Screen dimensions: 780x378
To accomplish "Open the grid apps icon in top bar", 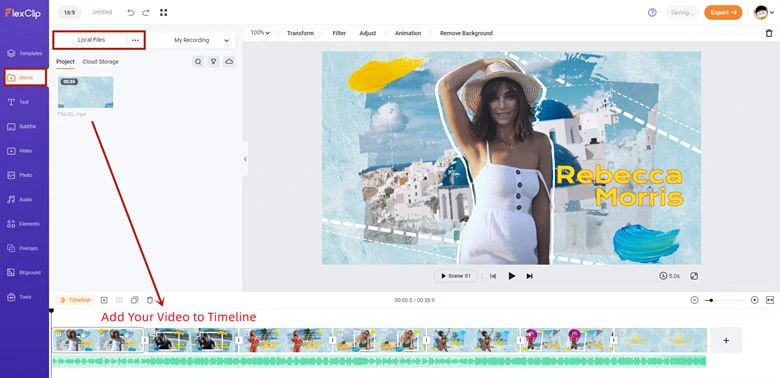I will 164,12.
